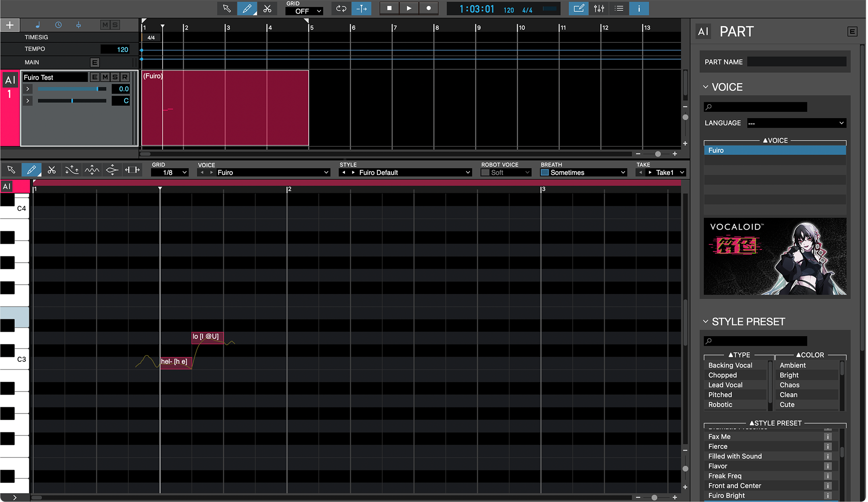The image size is (868, 502).
Task: Click inside the PART NAME field
Action: click(797, 61)
